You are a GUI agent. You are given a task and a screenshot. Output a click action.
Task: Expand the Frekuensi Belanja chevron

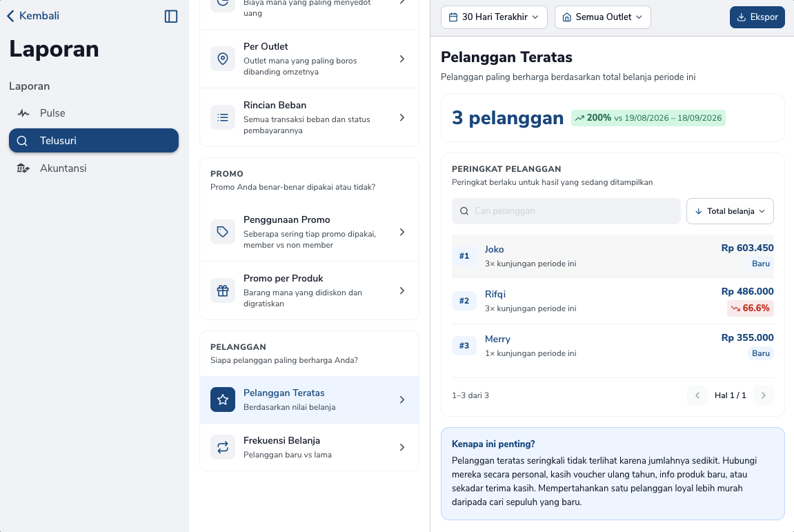click(402, 447)
